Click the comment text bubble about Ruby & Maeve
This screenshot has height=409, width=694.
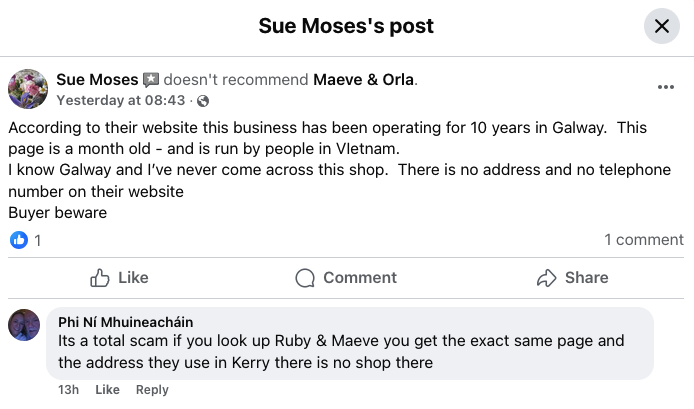click(x=350, y=352)
